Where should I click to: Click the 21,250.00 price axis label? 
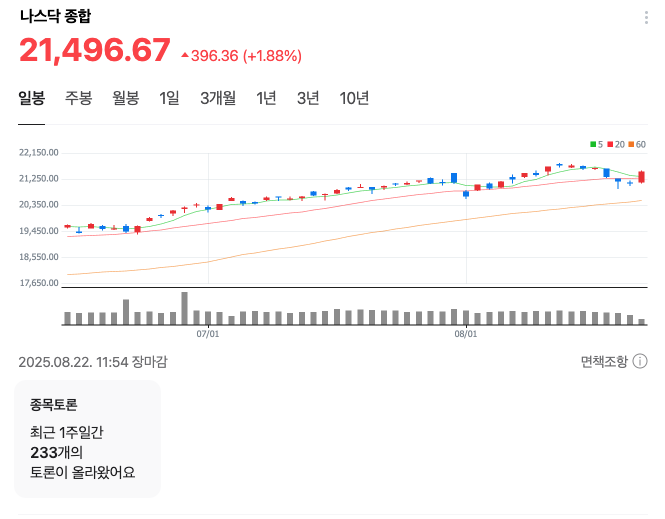[39, 179]
